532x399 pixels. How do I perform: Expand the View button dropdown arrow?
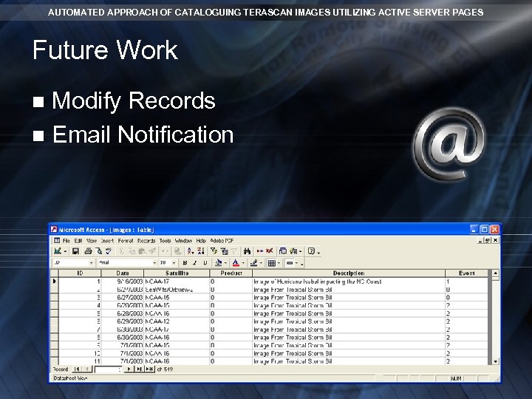pos(65,252)
